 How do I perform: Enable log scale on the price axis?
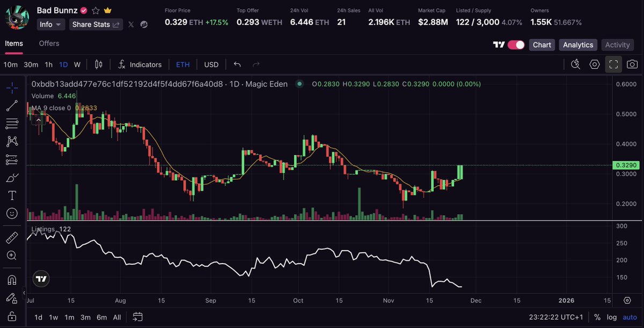tap(612, 317)
